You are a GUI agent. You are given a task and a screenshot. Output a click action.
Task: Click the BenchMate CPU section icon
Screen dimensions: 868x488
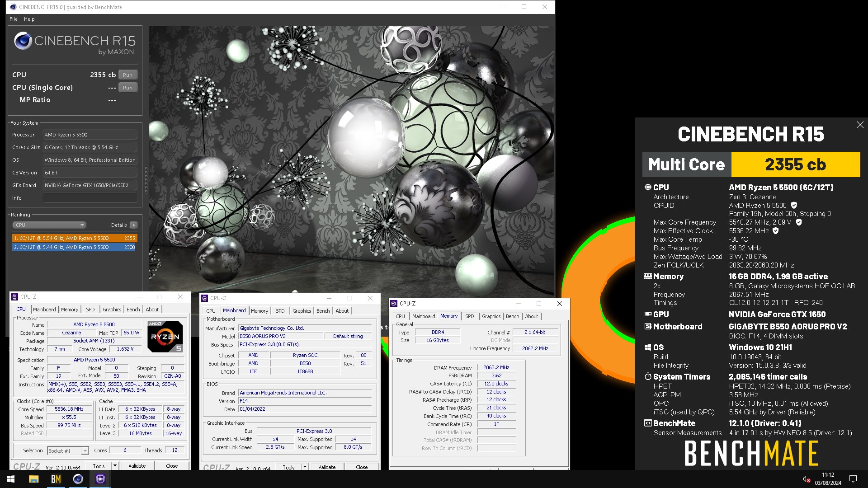(648, 187)
